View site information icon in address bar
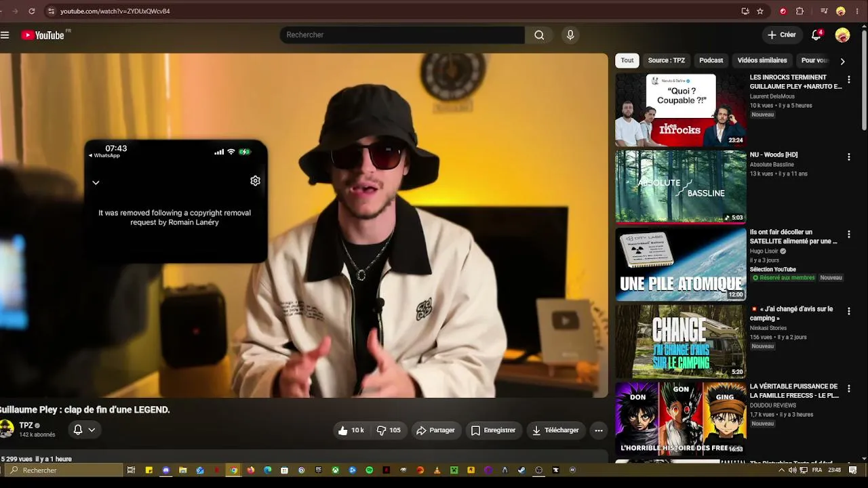868x488 pixels. coord(51,11)
